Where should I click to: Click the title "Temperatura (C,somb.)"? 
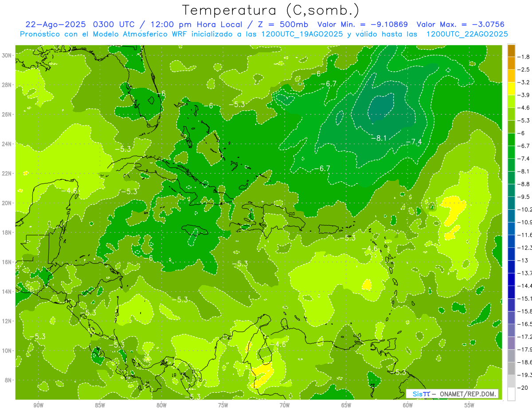tap(271, 10)
